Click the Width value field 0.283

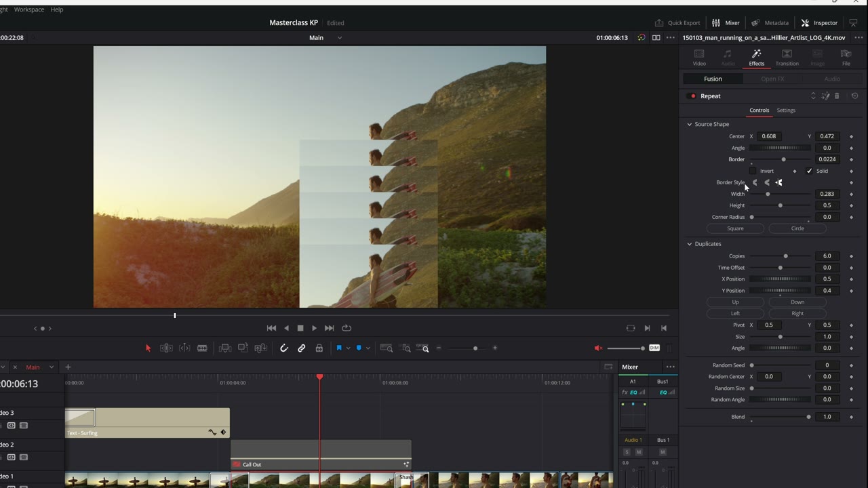(827, 194)
